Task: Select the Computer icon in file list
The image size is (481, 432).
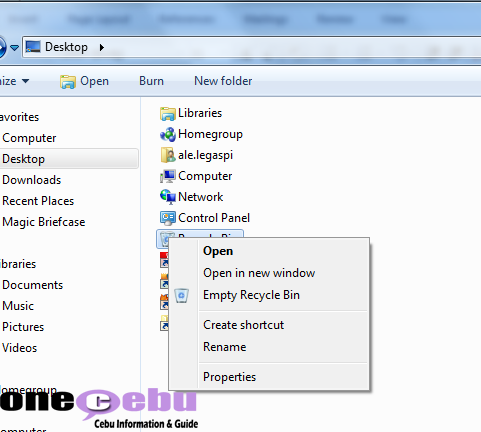Action: point(167,176)
